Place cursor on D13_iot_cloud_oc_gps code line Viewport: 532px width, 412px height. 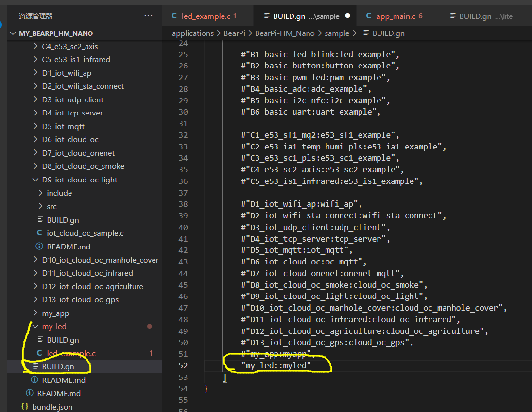point(327,343)
